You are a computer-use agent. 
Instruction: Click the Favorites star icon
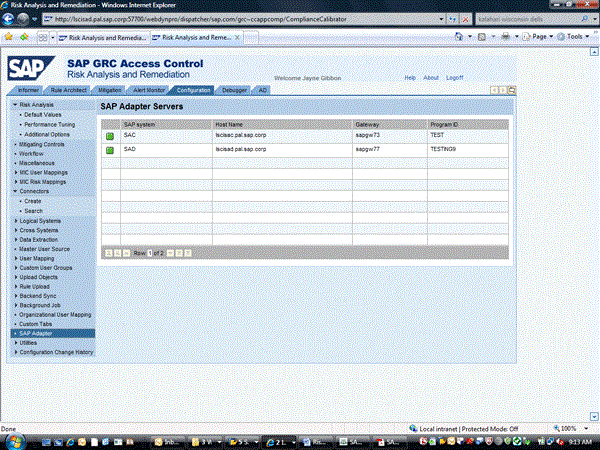(x=8, y=36)
